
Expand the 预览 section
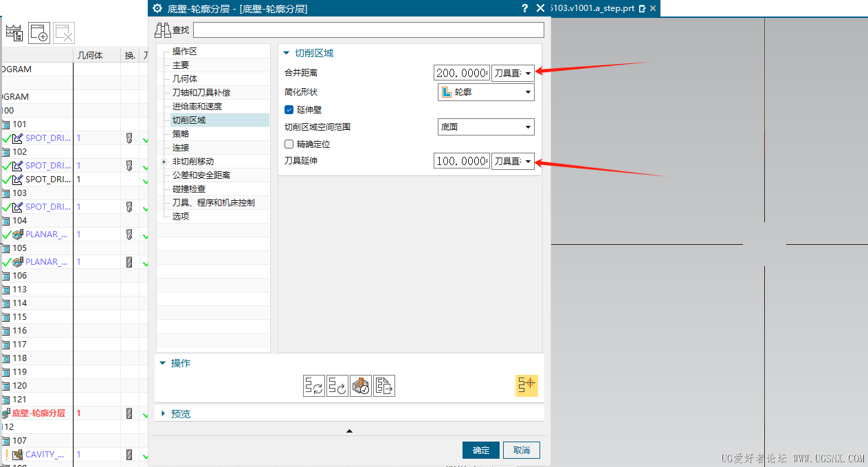click(163, 413)
